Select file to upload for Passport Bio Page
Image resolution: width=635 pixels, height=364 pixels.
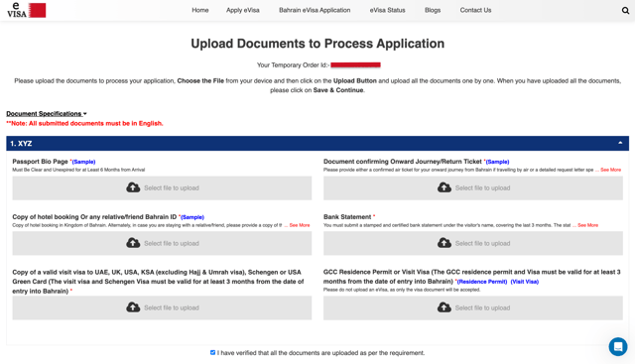click(x=162, y=187)
